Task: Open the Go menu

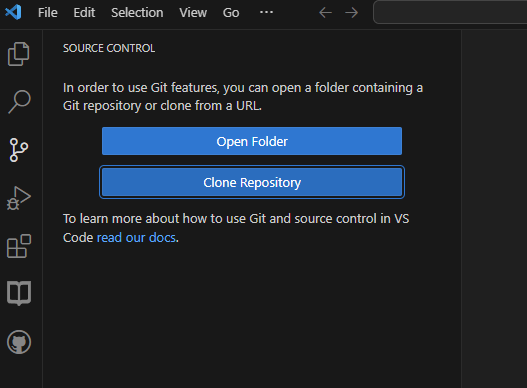Action: (x=231, y=13)
